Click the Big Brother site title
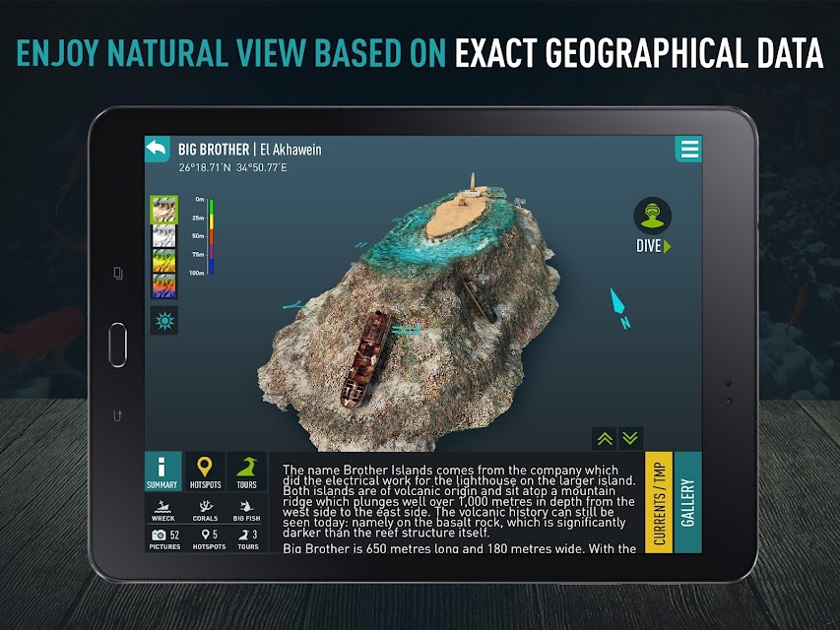This screenshot has height=630, width=840. click(x=214, y=150)
